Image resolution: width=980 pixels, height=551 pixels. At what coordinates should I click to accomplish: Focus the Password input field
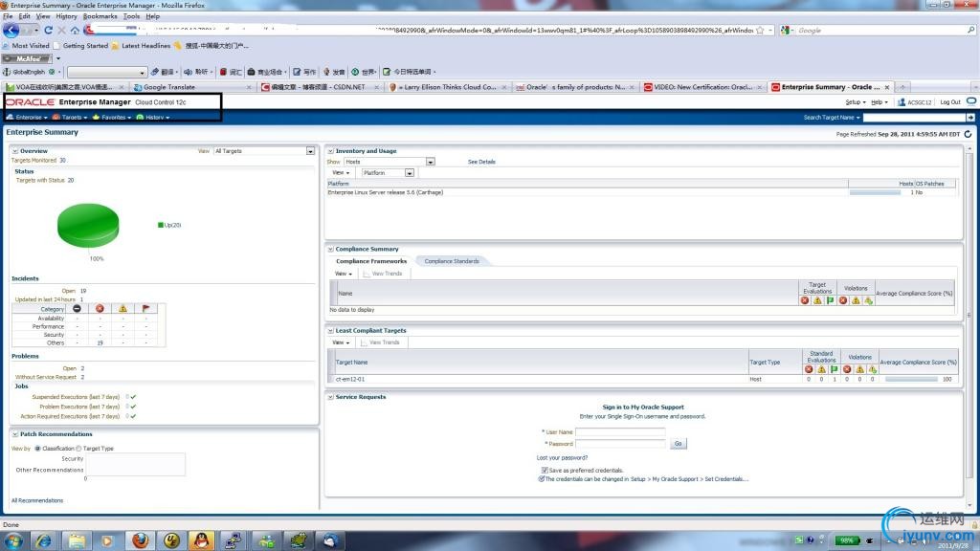(620, 444)
